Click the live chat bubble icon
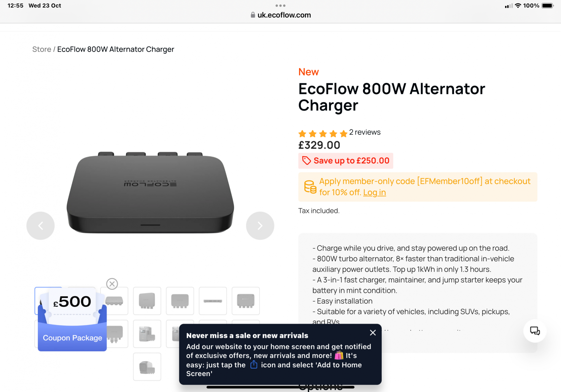561x392 pixels. 535,331
